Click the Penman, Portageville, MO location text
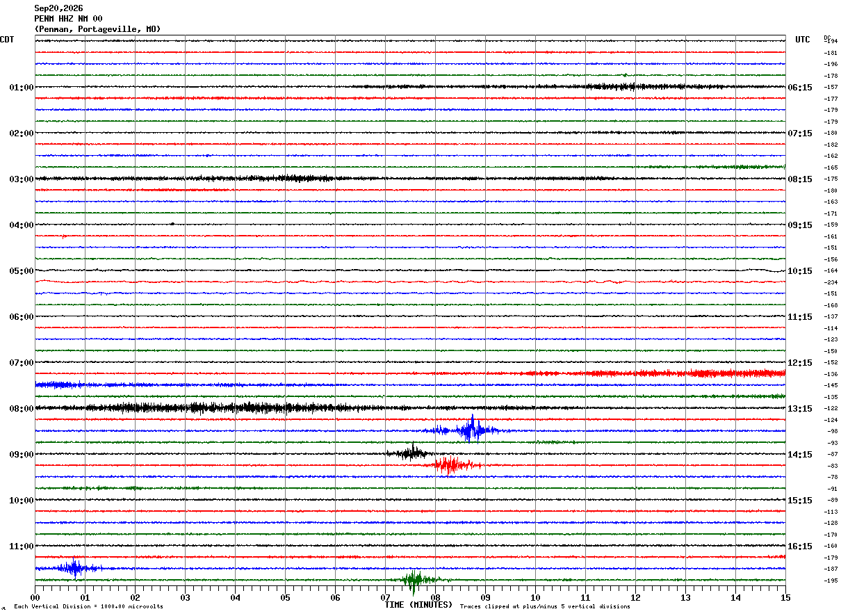The height and width of the screenshot is (616, 841). (x=97, y=29)
